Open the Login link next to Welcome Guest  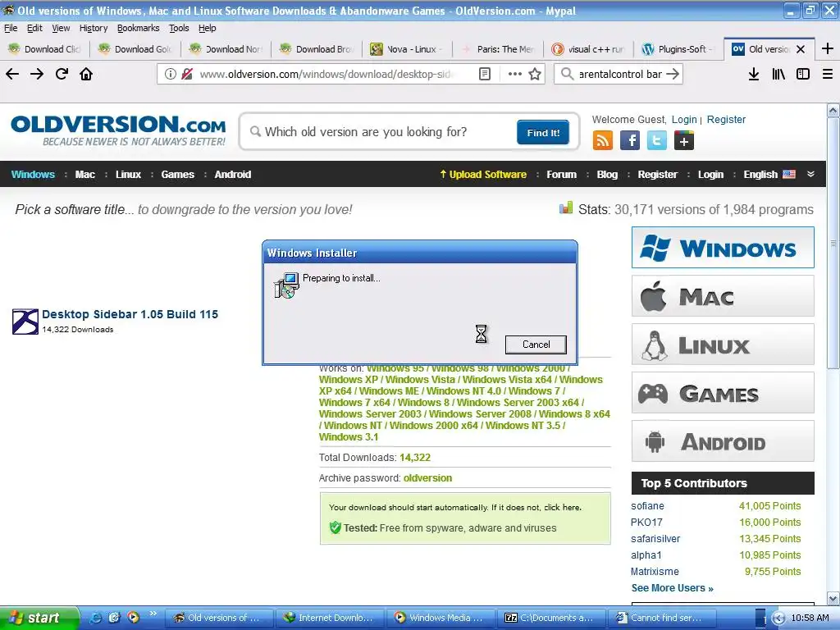click(684, 120)
